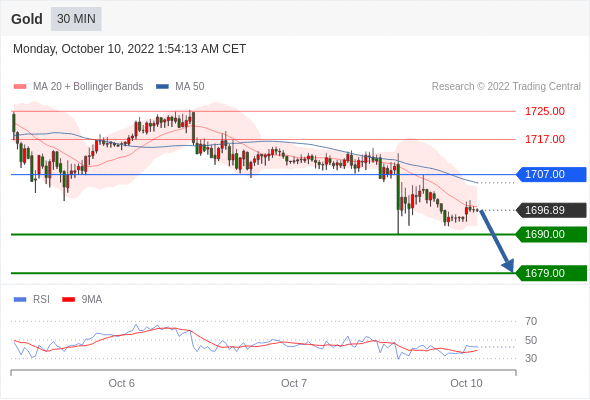Click the 9MA legend red swatch

tap(68, 300)
